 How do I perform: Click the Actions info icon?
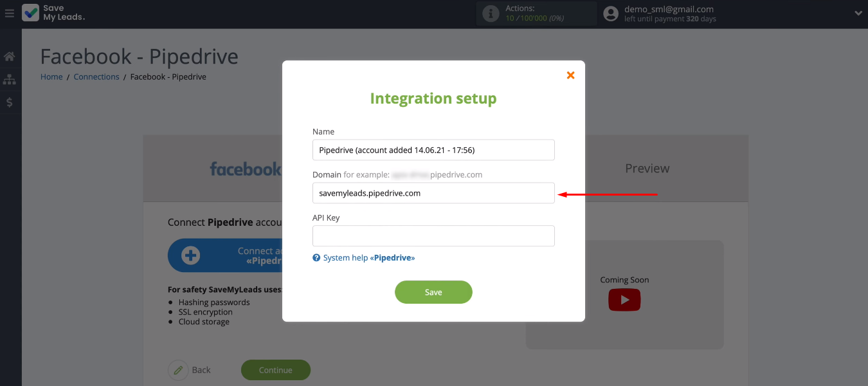pyautogui.click(x=491, y=14)
